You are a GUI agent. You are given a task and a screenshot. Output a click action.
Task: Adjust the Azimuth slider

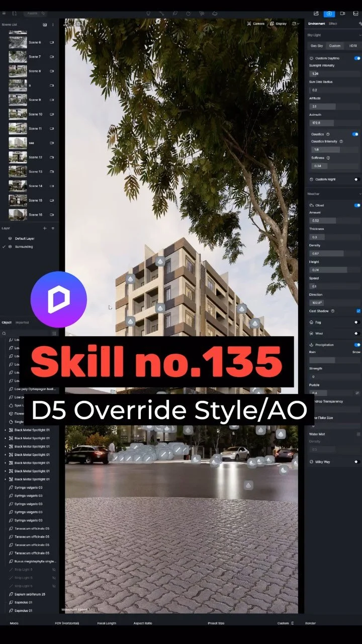click(x=335, y=123)
